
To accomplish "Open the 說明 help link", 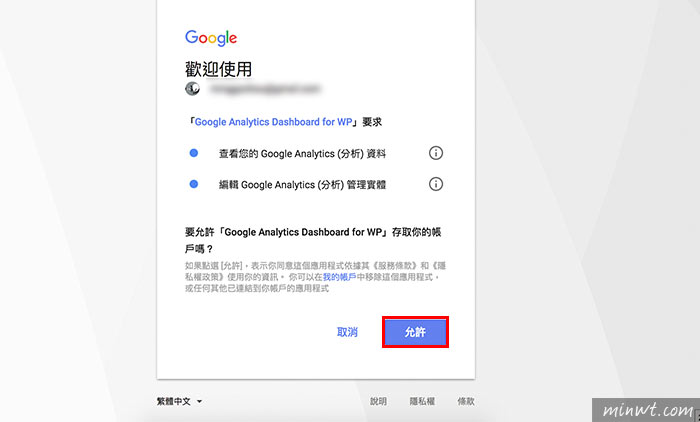I will 378,401.
